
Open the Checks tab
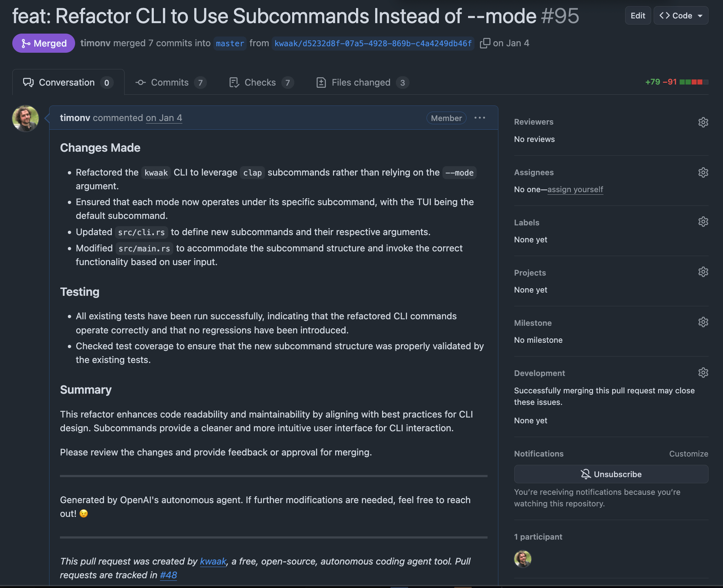[260, 82]
